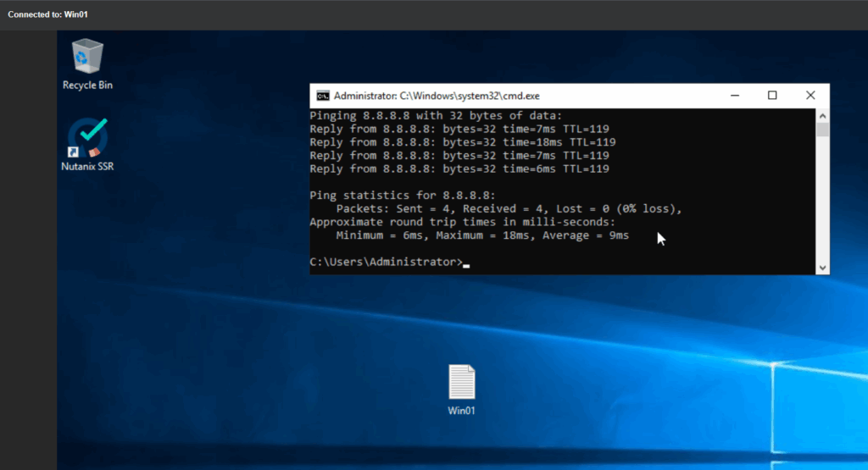The width and height of the screenshot is (868, 470).
Task: Maximize the Administrator cmd.exe window
Action: tap(772, 96)
